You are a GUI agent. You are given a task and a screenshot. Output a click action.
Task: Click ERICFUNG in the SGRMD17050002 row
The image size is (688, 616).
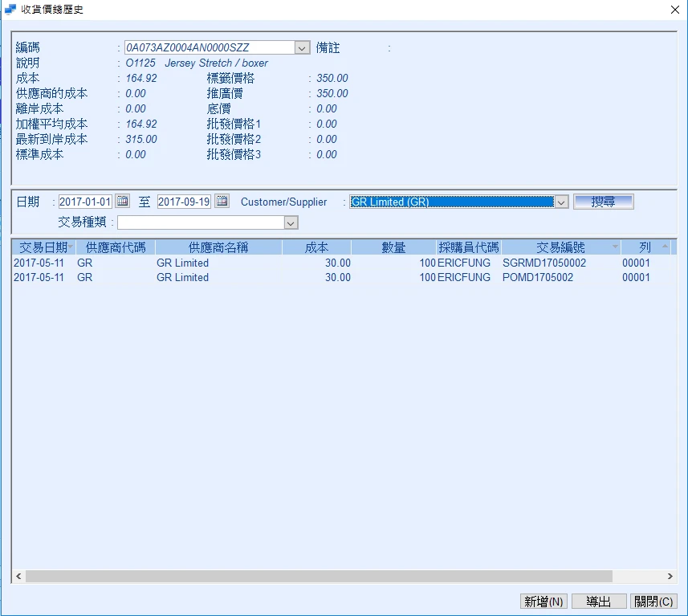464,263
